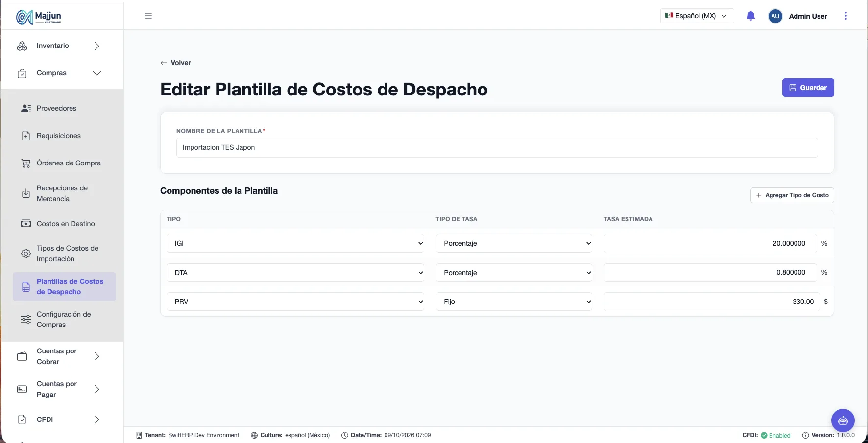
Task: Open Costos en Destino page
Action: coord(66,224)
